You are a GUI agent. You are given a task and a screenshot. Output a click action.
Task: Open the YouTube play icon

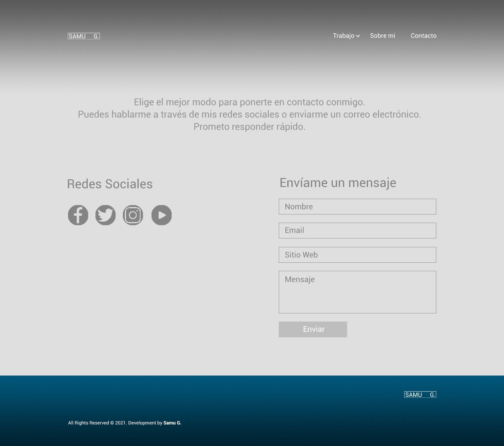[x=162, y=215]
